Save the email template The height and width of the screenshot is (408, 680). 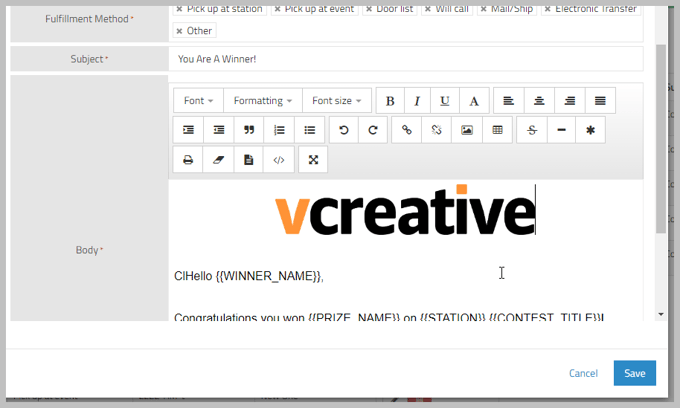point(634,373)
